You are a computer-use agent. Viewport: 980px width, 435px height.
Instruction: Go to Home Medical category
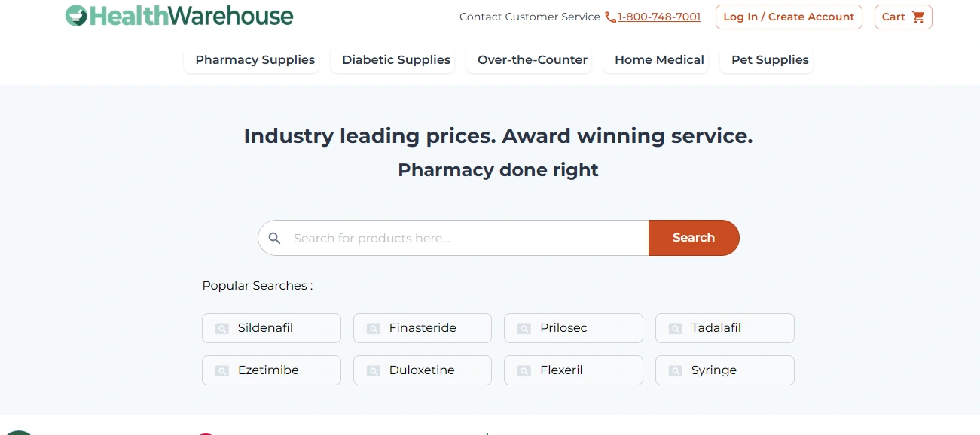click(x=659, y=60)
